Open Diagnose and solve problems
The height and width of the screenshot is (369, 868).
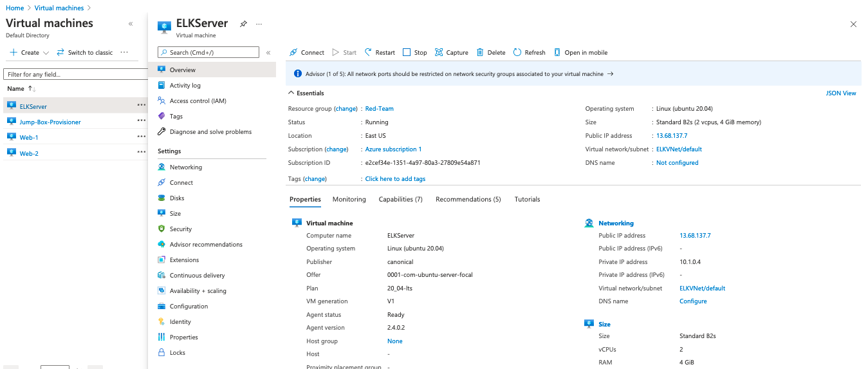tap(212, 132)
